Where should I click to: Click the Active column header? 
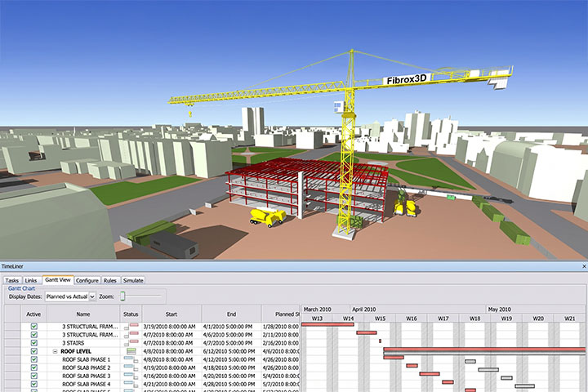point(33,314)
